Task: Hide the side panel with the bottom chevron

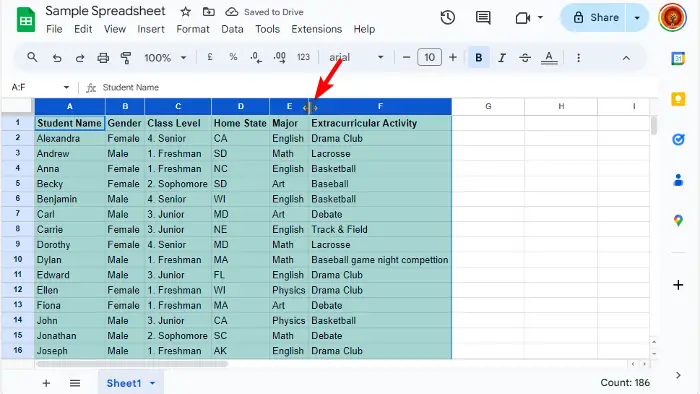Action: pyautogui.click(x=678, y=375)
